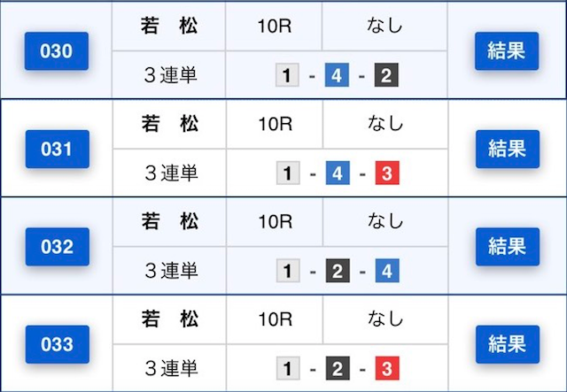Click the white 1 badge in row 031
The width and height of the screenshot is (567, 392).
click(x=288, y=173)
